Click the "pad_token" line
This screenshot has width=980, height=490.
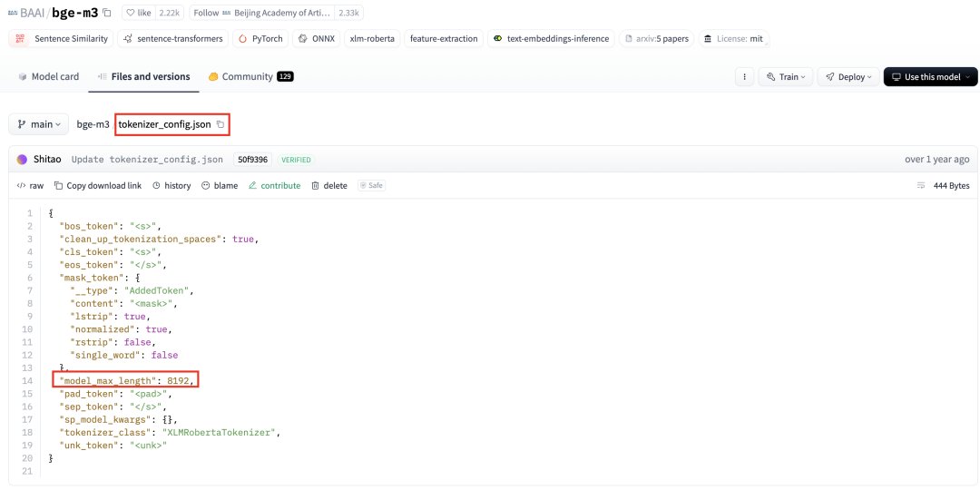click(115, 394)
